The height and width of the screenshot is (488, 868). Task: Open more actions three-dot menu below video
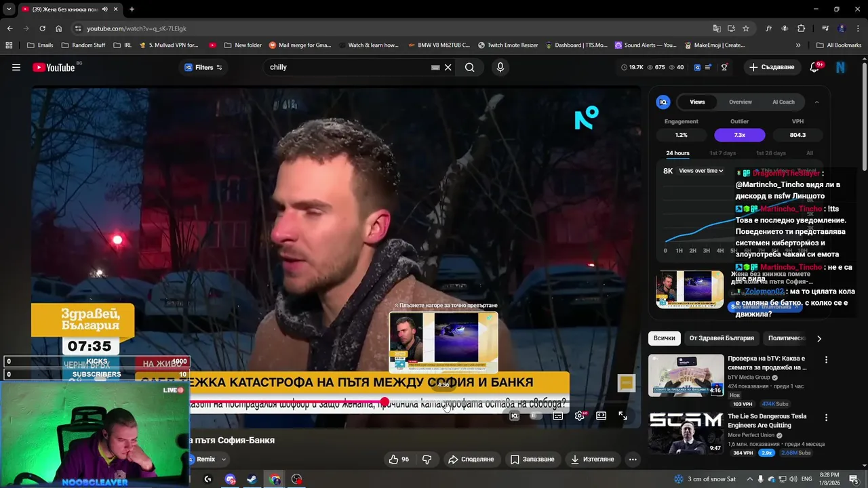click(x=633, y=459)
